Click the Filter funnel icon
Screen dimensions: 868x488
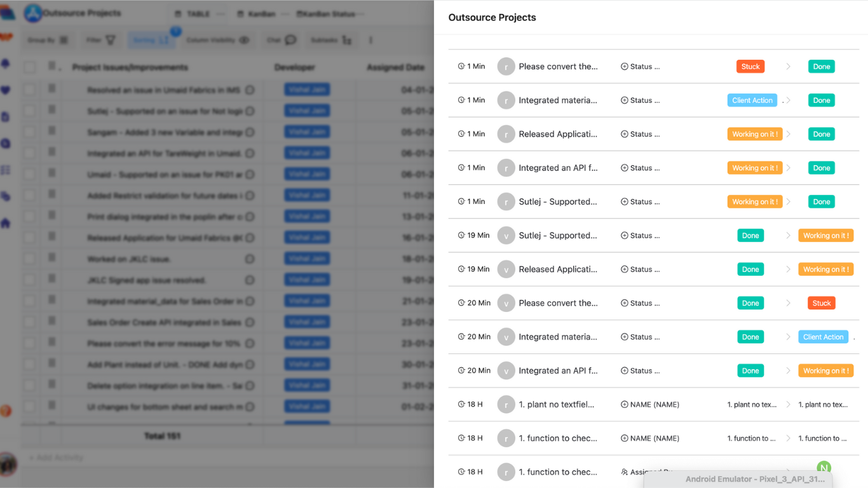coord(110,40)
